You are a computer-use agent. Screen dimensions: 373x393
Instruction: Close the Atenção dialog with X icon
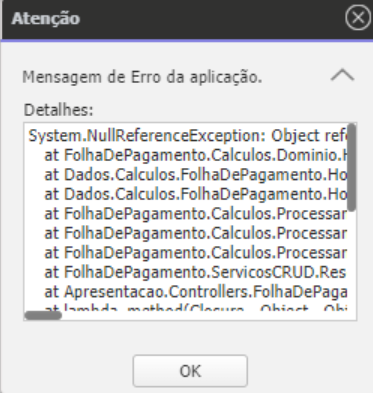(x=358, y=18)
